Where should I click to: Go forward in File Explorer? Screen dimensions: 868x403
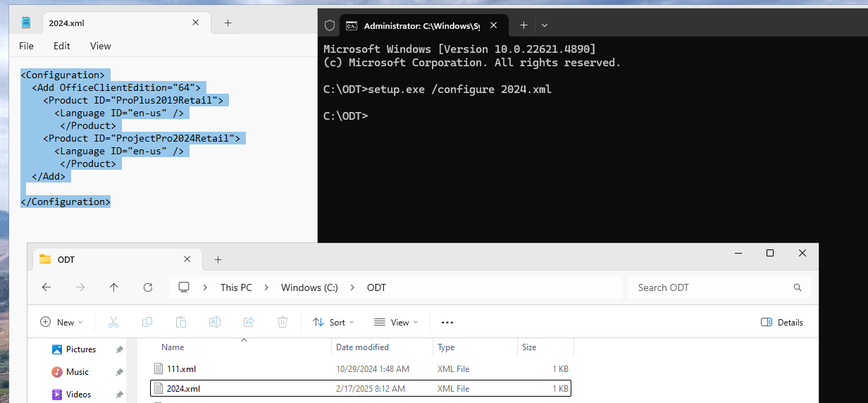pyautogui.click(x=80, y=287)
